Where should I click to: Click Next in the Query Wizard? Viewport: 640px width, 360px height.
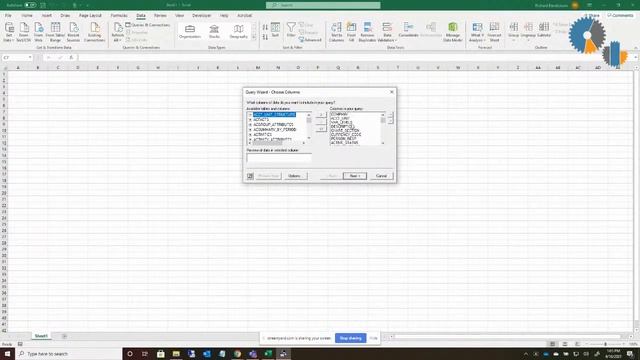pyautogui.click(x=355, y=176)
